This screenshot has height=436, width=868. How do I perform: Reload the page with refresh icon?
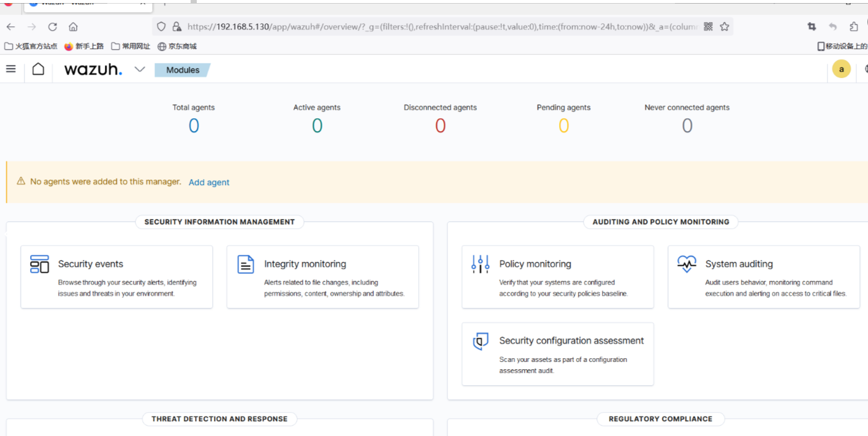53,27
